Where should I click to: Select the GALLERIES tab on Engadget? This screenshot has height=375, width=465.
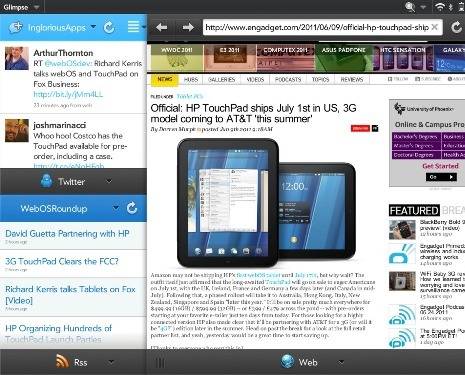[221, 80]
